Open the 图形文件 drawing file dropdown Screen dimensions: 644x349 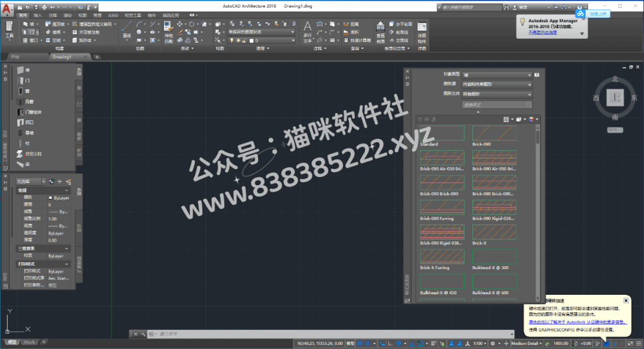[497, 94]
